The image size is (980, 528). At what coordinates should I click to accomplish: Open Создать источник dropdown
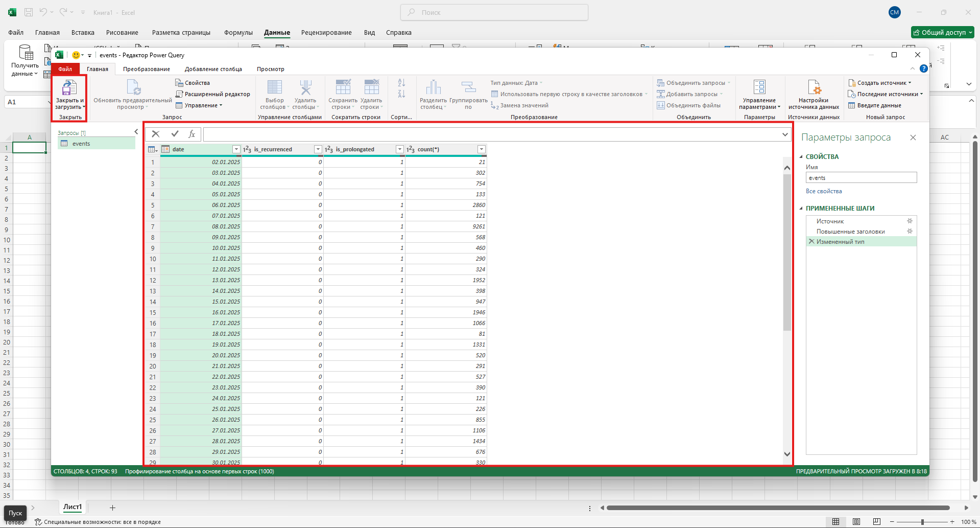880,83
